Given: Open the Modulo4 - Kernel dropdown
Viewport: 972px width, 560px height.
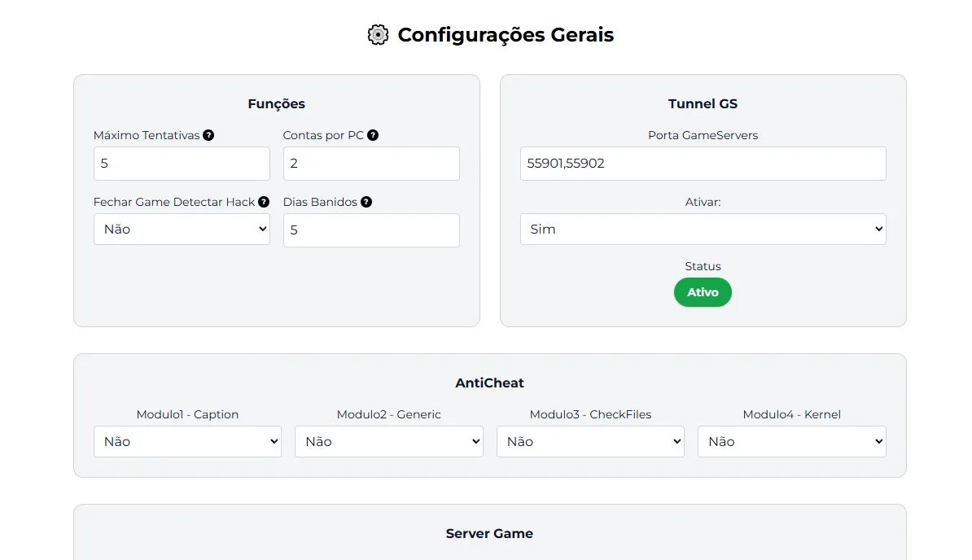Looking at the screenshot, I should [791, 442].
